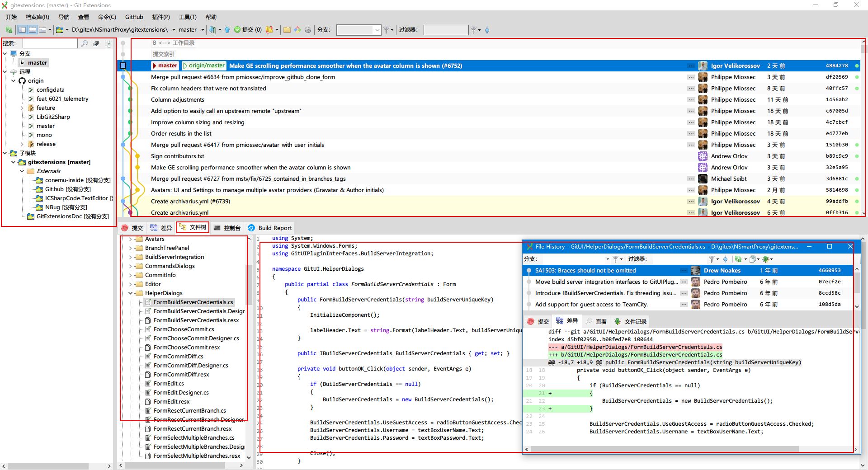Click the collapse-all icon in left panel
The width and height of the screenshot is (868, 470).
(96, 44)
